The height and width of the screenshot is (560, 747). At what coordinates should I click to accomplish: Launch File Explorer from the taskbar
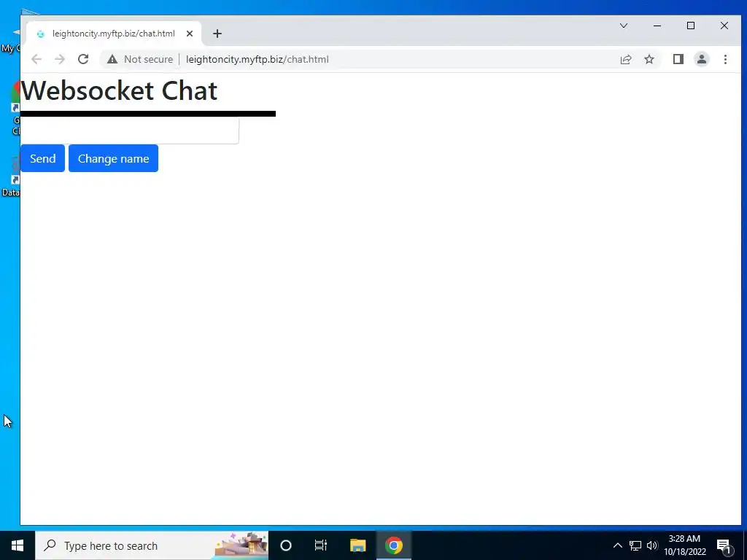[x=357, y=545]
